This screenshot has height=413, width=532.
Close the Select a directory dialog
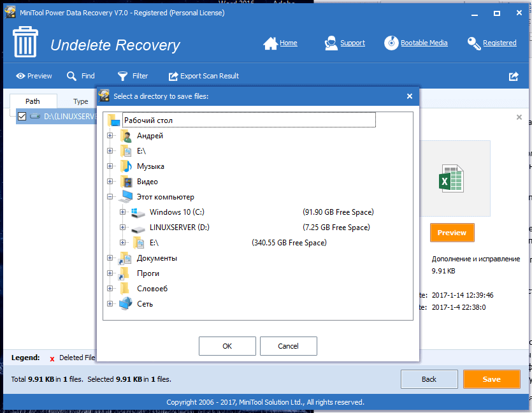(x=409, y=96)
